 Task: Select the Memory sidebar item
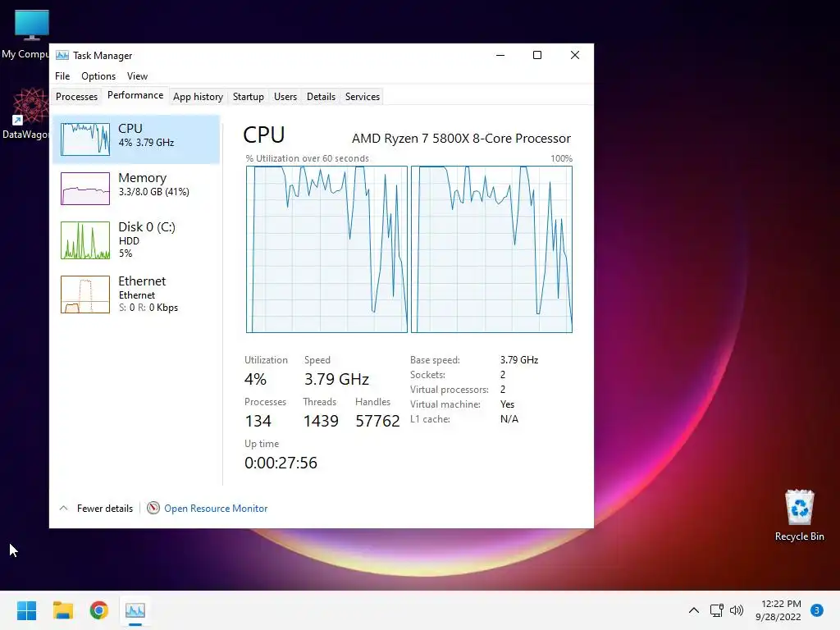coord(136,188)
